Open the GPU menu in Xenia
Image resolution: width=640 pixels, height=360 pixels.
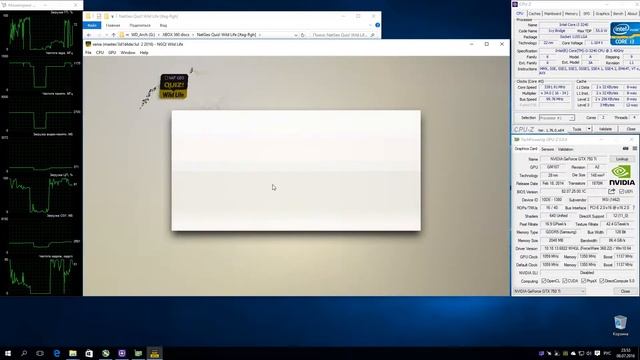pos(112,53)
